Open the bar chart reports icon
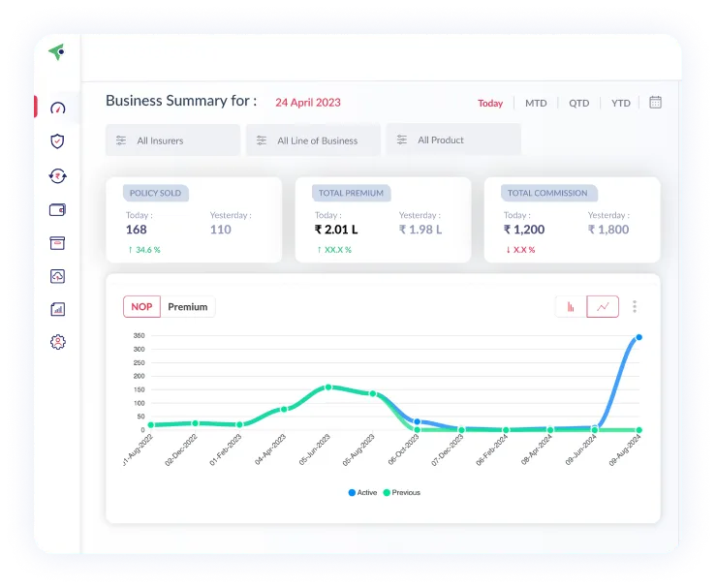The image size is (716, 588). 57,309
